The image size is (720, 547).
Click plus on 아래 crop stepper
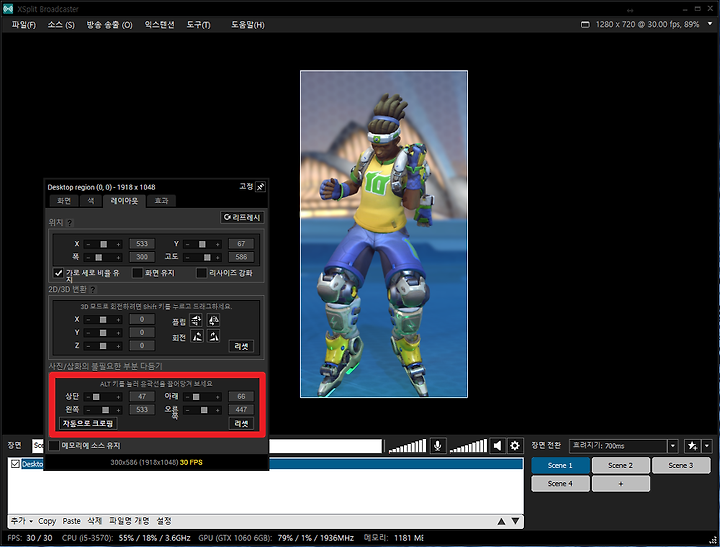click(x=218, y=397)
